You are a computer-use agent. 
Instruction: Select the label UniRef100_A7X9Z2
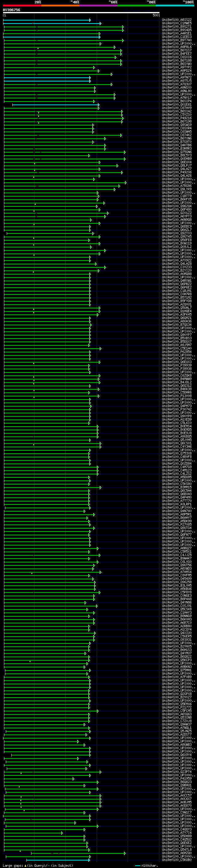(177, 260)
